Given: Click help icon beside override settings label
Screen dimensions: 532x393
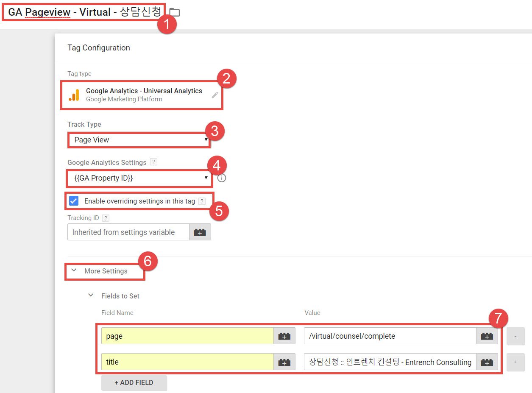Looking at the screenshot, I should tap(202, 201).
